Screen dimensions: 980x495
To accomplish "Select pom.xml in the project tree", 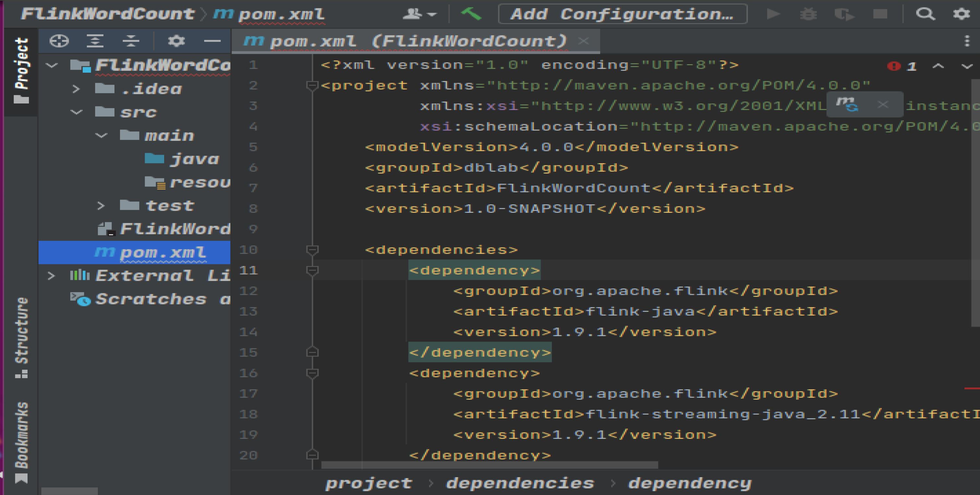I will [163, 253].
